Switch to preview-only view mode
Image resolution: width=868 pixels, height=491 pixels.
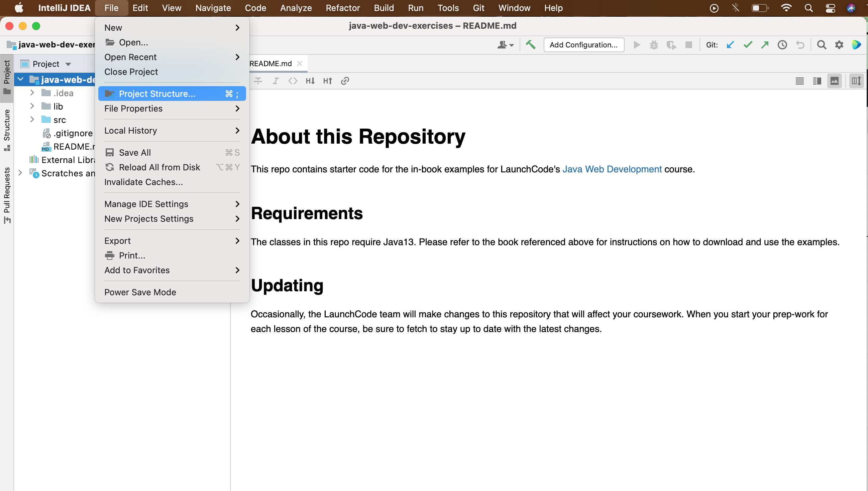(x=834, y=81)
